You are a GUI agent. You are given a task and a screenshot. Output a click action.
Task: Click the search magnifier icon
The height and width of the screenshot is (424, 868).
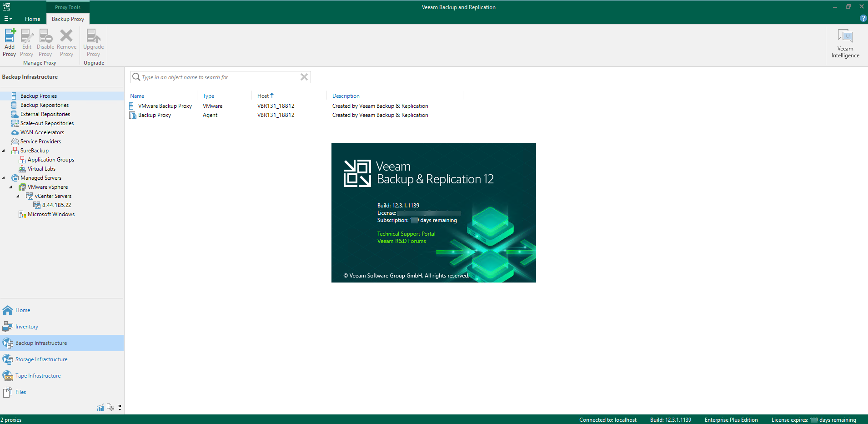tap(136, 77)
